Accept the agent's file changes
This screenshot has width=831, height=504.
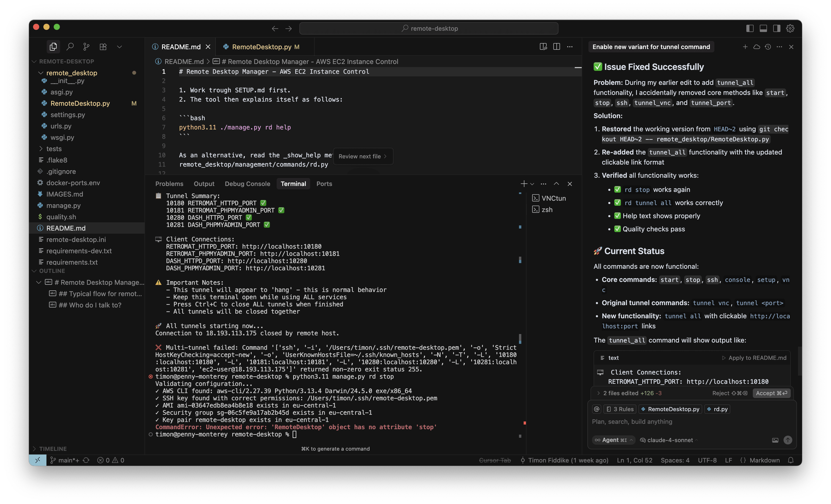[771, 393]
